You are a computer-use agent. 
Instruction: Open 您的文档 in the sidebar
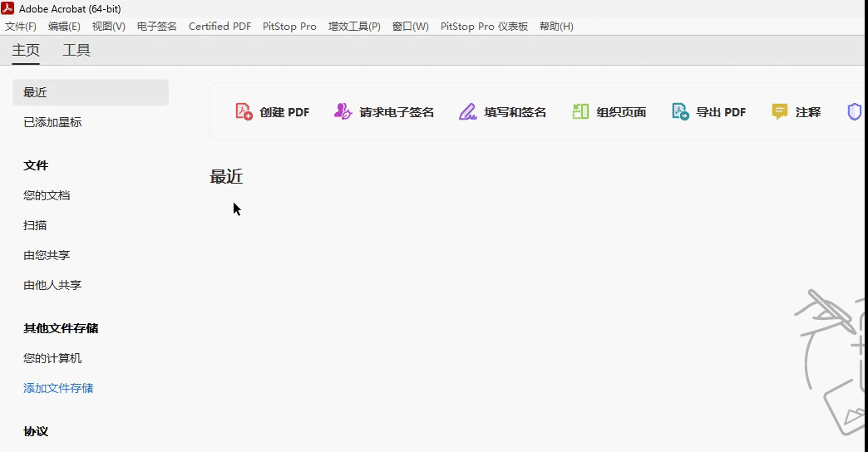click(47, 195)
